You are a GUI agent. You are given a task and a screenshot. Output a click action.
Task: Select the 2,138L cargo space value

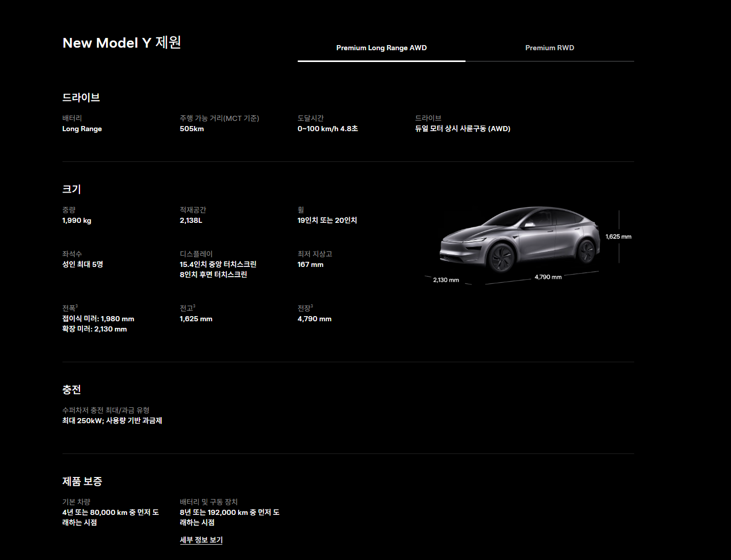click(x=191, y=221)
